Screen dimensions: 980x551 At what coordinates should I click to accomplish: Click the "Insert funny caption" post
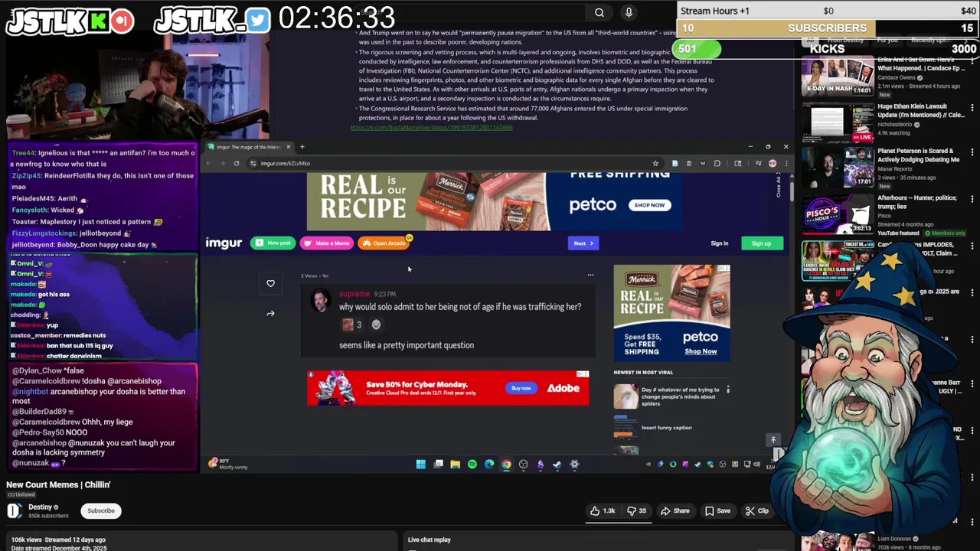click(x=667, y=428)
